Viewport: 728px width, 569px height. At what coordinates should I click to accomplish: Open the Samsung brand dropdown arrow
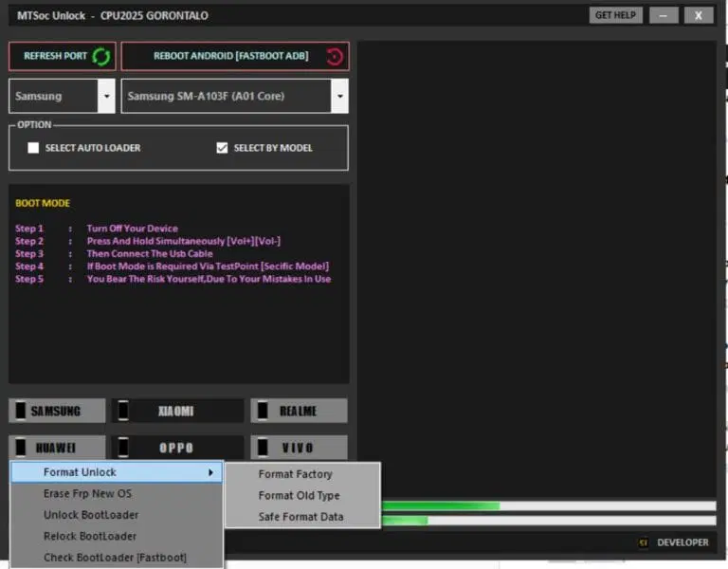[106, 96]
